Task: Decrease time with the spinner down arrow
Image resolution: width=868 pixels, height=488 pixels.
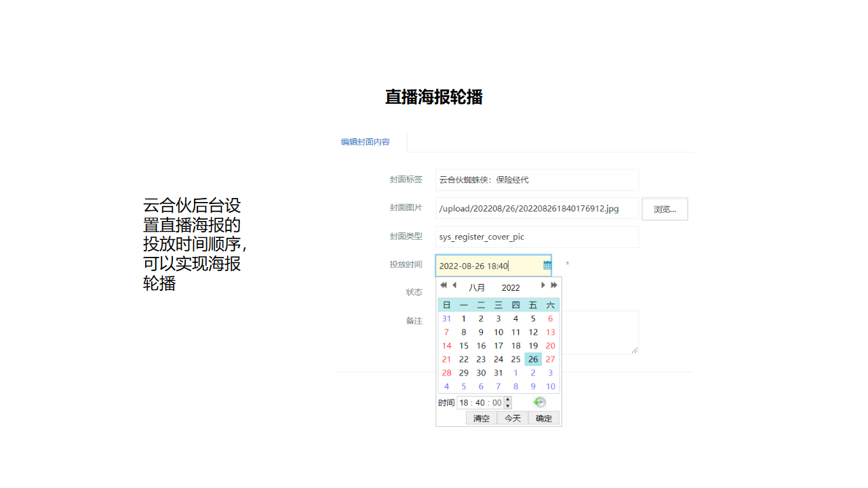Action: [x=508, y=405]
